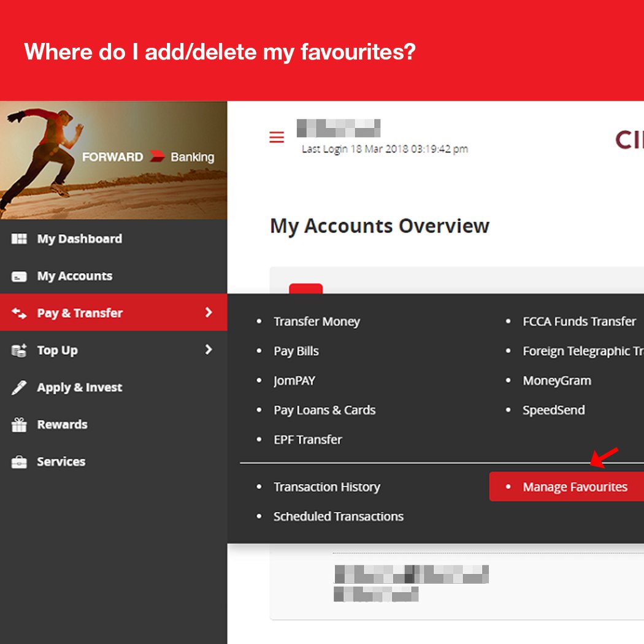Screen dimensions: 644x644
Task: Open FCCA Funds Transfer option
Action: tap(579, 321)
